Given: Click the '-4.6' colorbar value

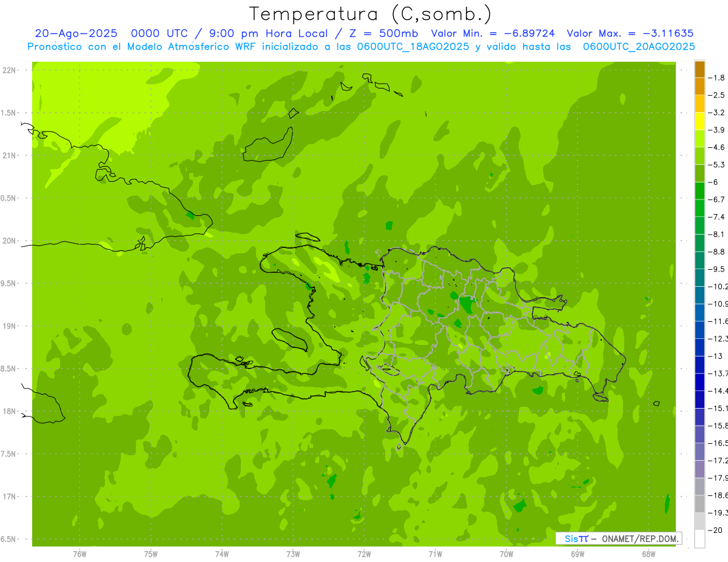Looking at the screenshot, I should [717, 147].
